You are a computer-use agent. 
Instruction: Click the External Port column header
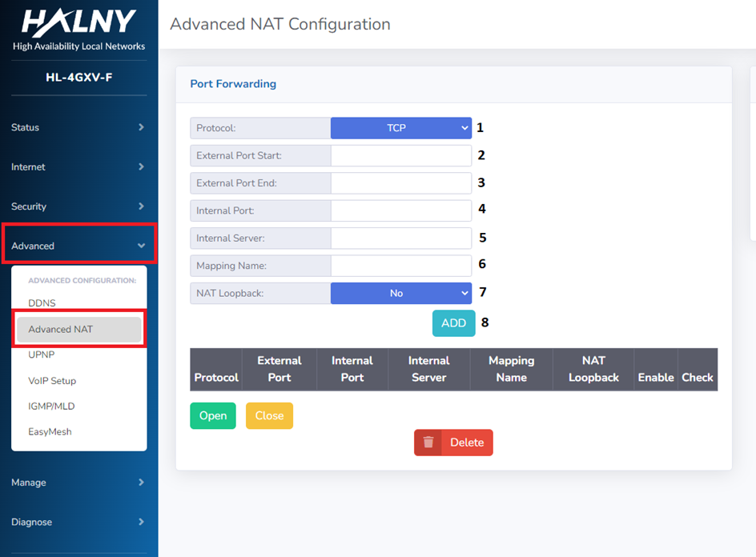coord(279,369)
